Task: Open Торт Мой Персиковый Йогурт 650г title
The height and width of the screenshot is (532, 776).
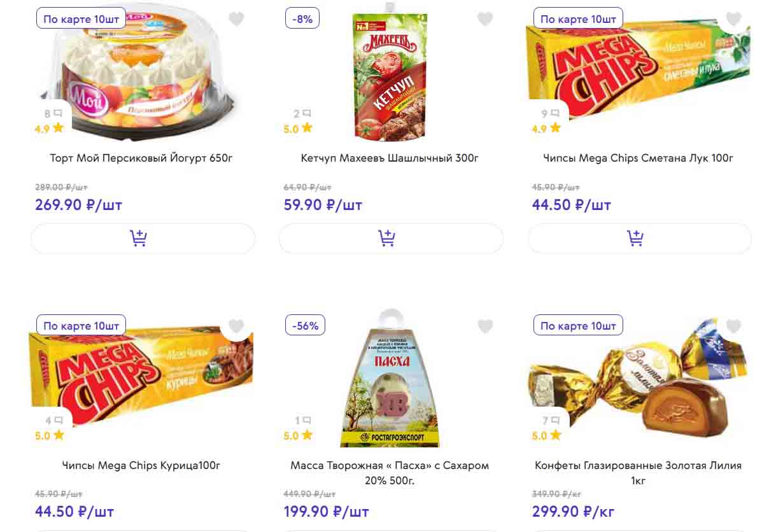Action: point(141,158)
